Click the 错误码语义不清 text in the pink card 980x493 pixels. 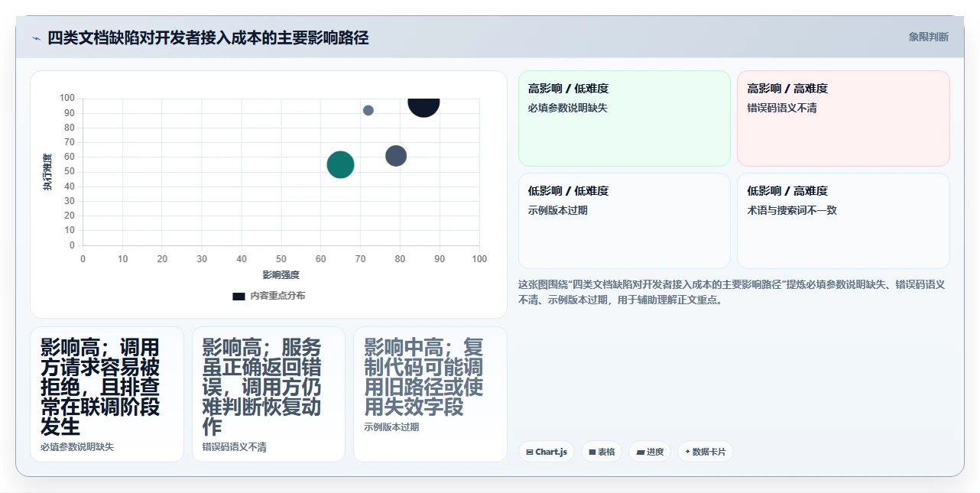click(x=782, y=108)
